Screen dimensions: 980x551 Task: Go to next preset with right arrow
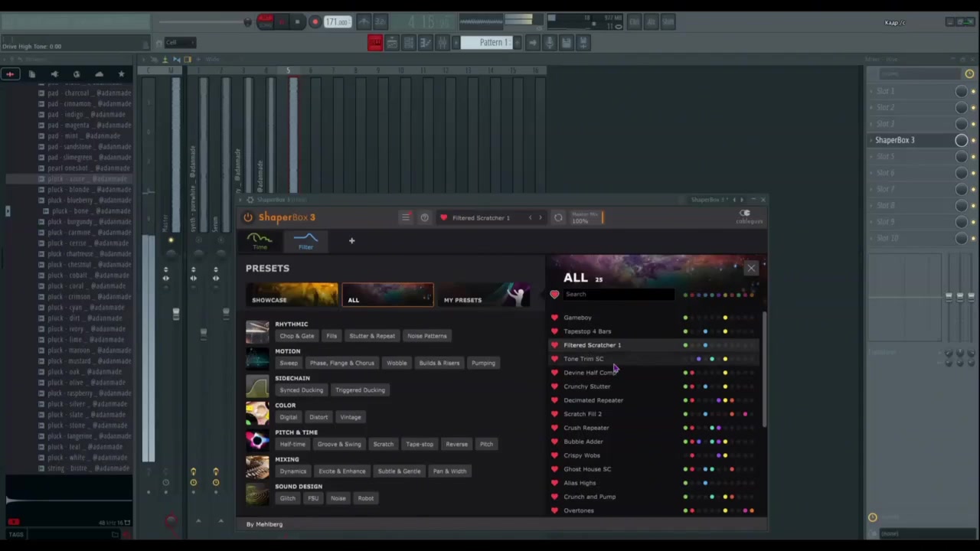[x=540, y=217]
